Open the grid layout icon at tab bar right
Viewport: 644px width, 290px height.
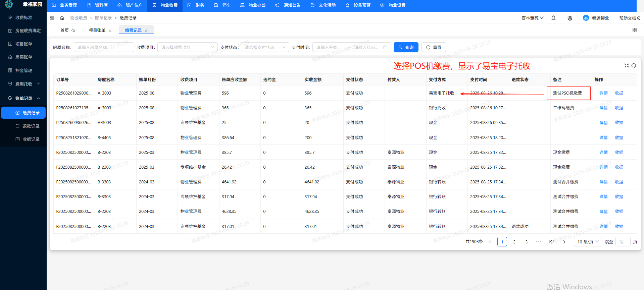click(635, 30)
